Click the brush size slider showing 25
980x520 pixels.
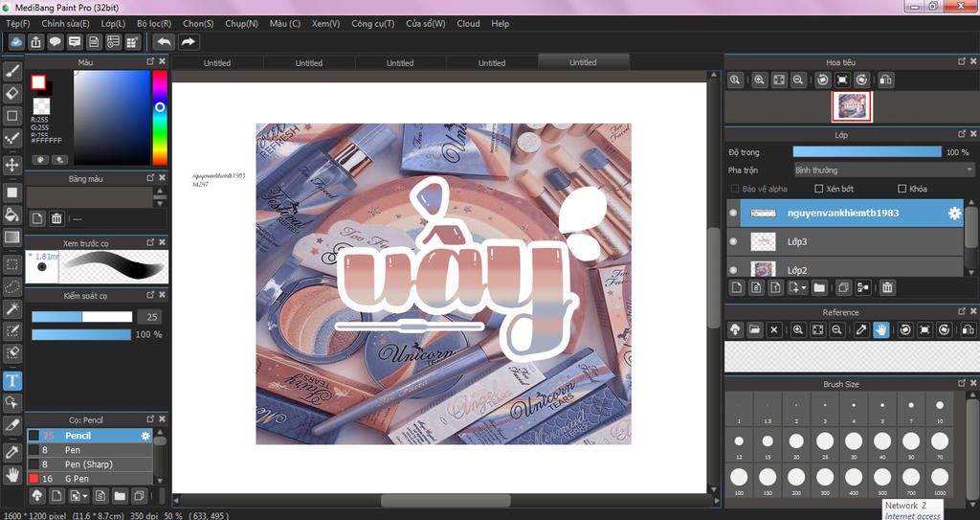[82, 317]
